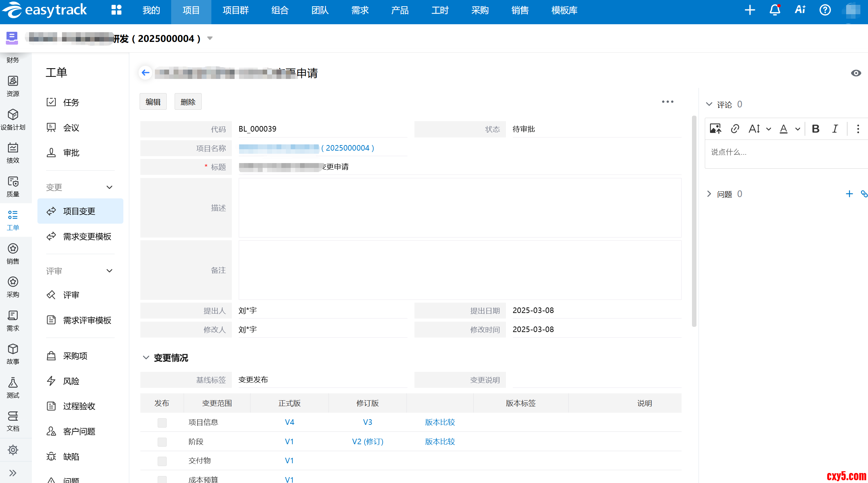
Task: Expand the 问题 section
Action: pos(709,194)
